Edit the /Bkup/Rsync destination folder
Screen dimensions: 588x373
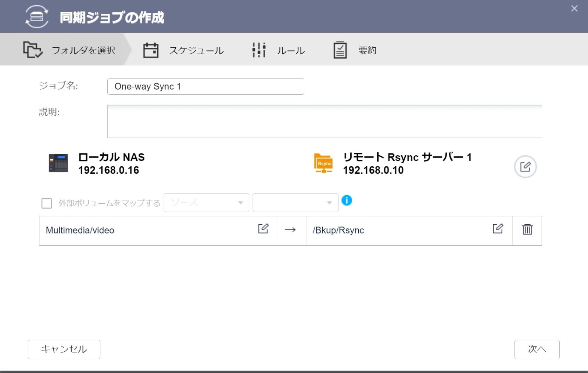tap(498, 229)
